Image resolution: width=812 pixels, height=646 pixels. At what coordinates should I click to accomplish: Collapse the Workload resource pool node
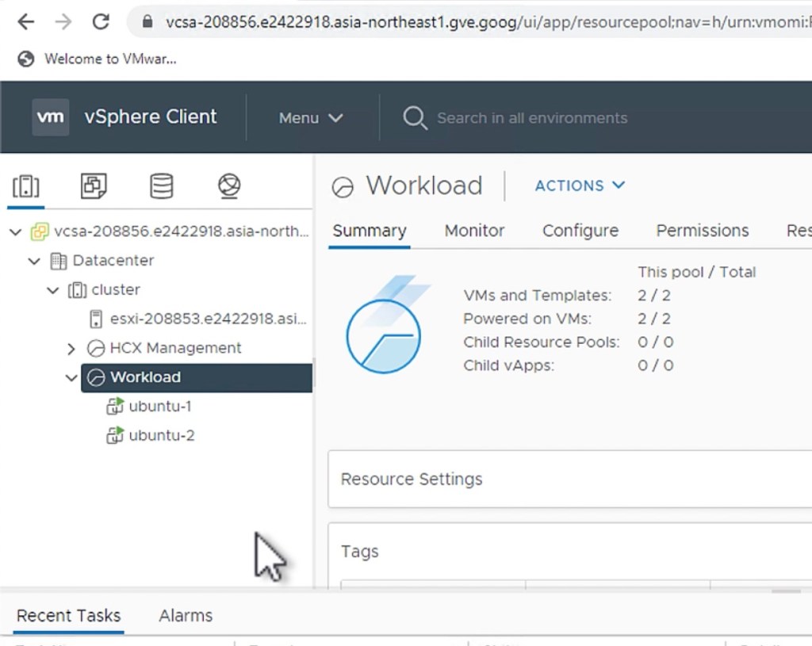(71, 377)
